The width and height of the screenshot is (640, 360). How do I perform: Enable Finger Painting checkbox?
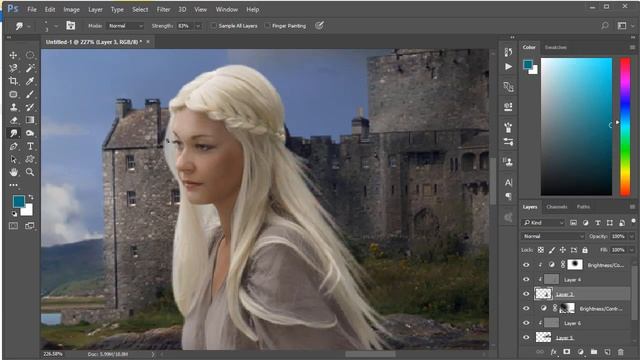point(267,26)
